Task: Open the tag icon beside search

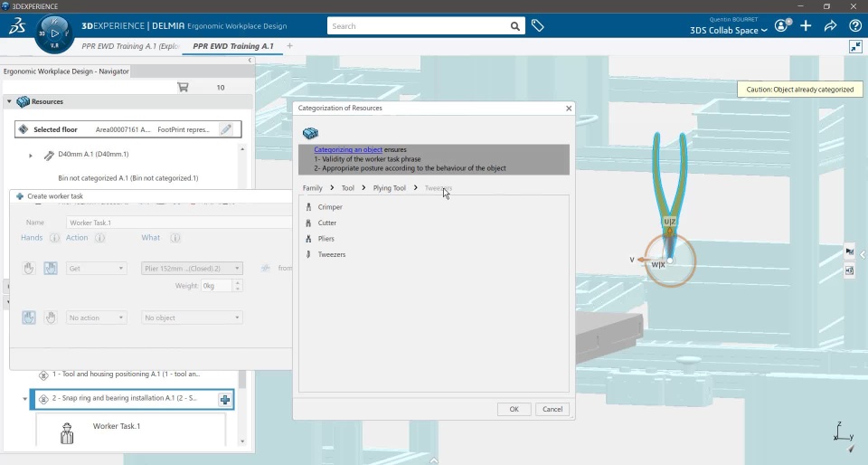Action: 537,25
